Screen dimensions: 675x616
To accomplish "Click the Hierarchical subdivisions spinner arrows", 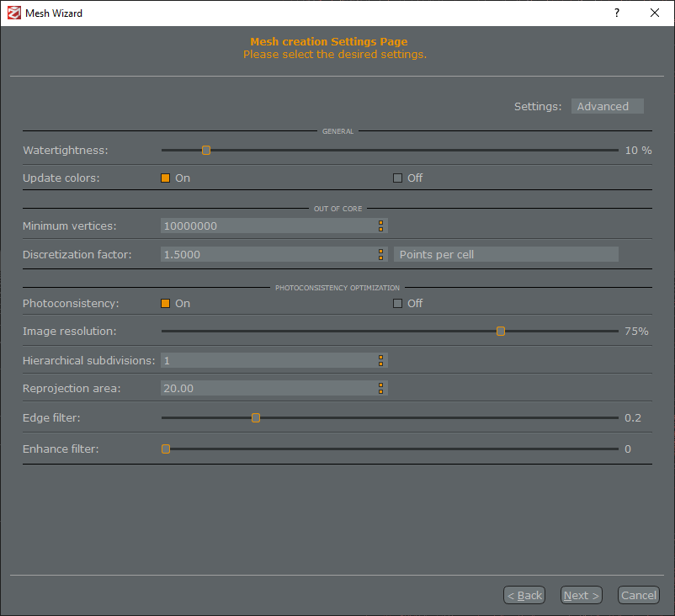I will (x=380, y=360).
